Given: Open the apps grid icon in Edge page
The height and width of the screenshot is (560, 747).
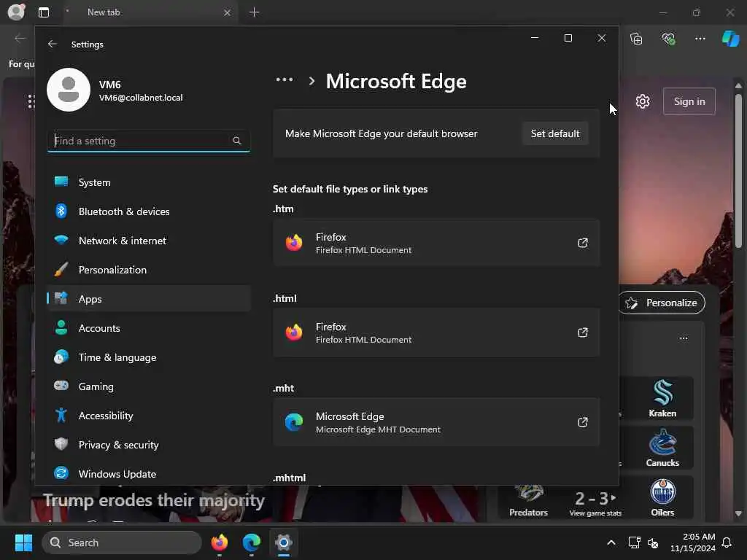Looking at the screenshot, I should pyautogui.click(x=31, y=101).
